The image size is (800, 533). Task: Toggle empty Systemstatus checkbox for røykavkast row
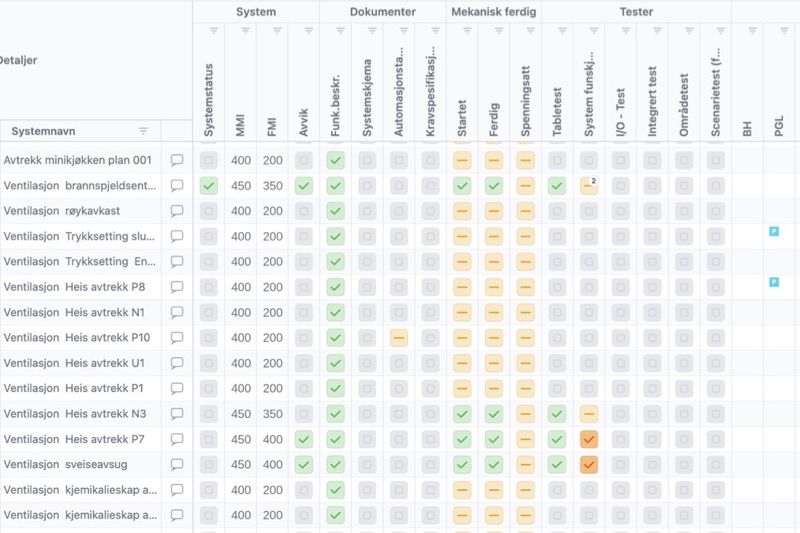[x=209, y=211]
